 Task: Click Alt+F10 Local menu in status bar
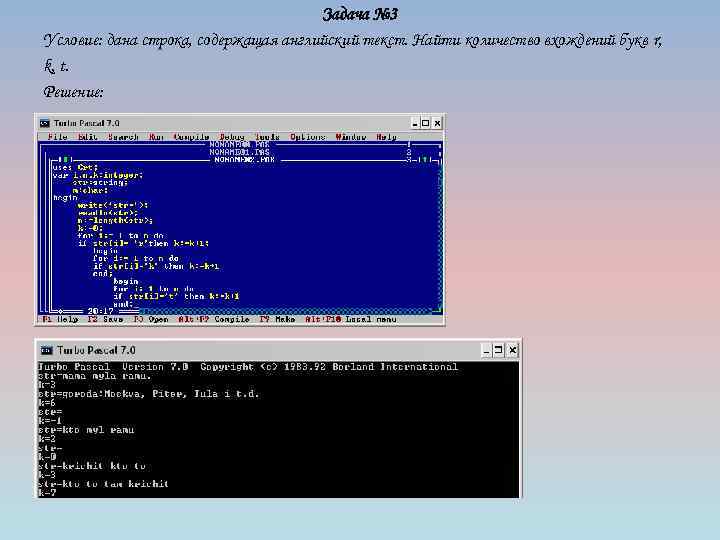pos(351,319)
